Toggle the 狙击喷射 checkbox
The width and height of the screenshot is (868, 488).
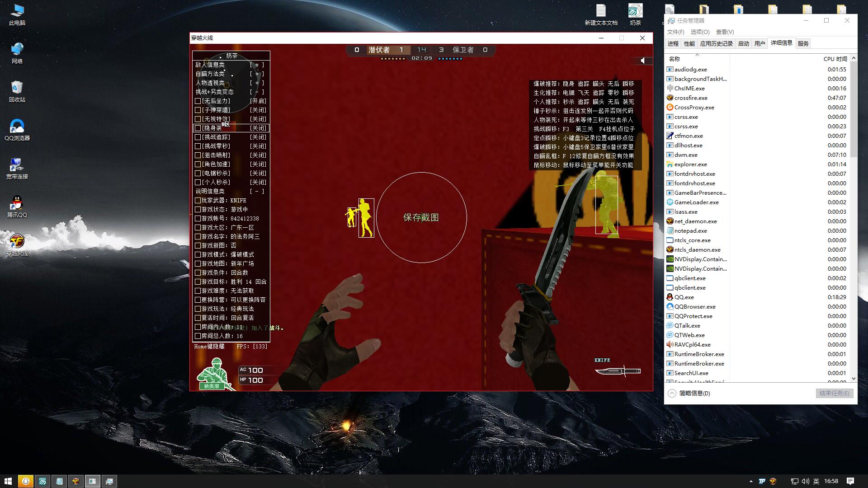(198, 155)
